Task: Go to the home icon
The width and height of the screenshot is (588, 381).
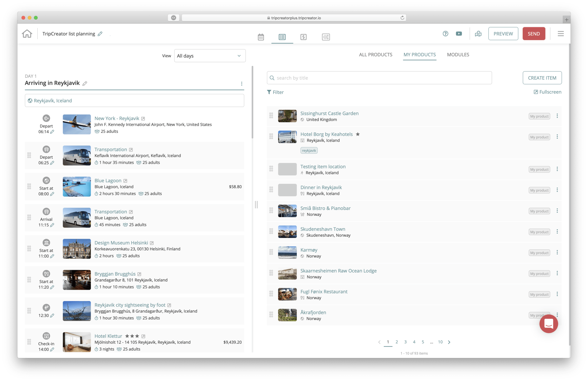Action: (27, 34)
